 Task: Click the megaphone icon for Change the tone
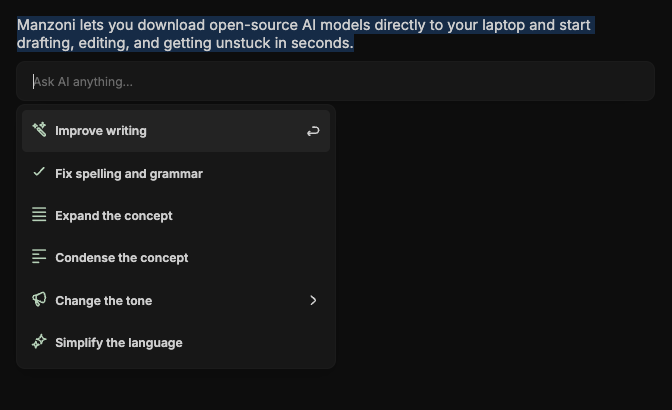pyautogui.click(x=39, y=300)
